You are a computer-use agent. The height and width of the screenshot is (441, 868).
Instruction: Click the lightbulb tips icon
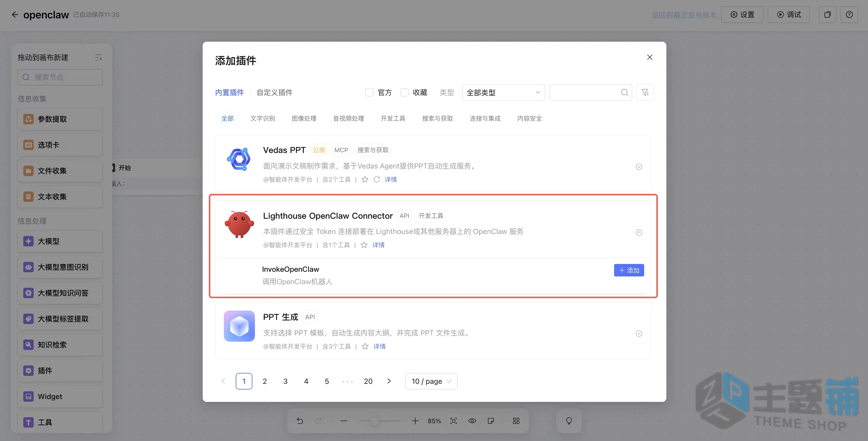tap(569, 421)
